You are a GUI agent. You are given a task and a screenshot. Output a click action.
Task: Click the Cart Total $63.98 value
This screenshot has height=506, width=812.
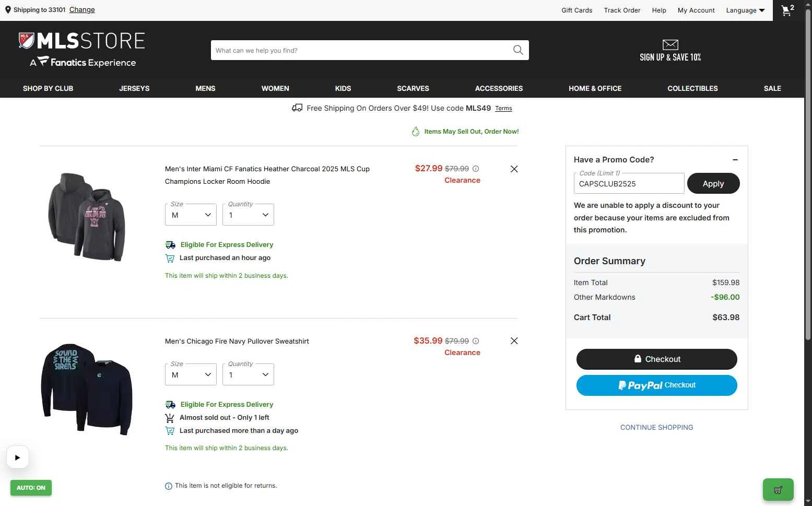click(726, 317)
